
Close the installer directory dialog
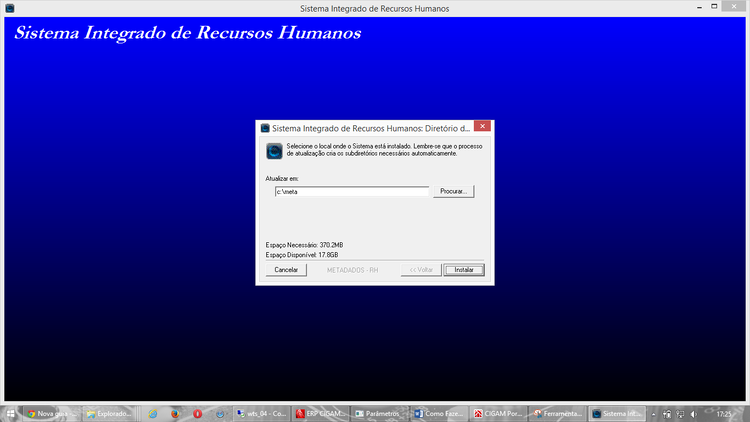coord(482,126)
